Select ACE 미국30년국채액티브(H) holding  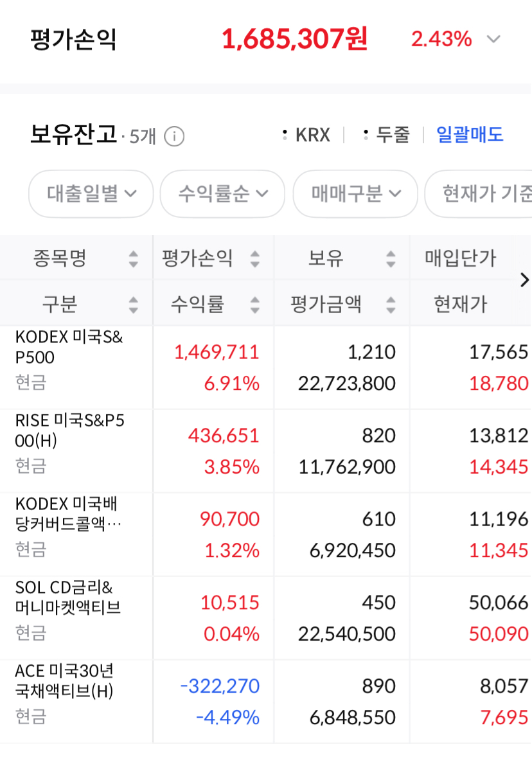(266, 702)
